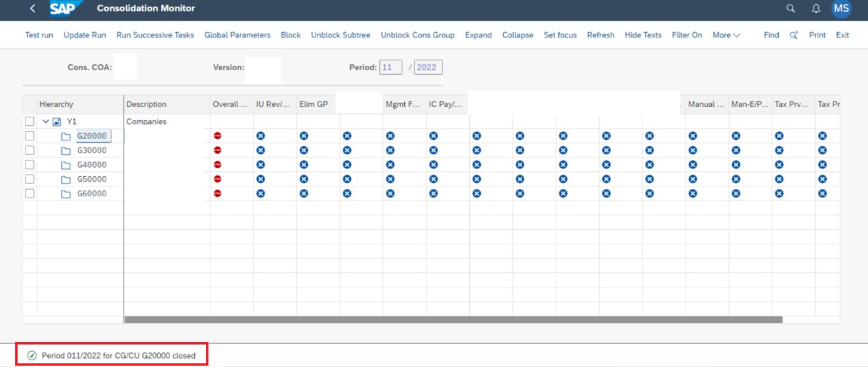The height and width of the screenshot is (367, 868).
Task: Click the back arrow in header
Action: click(x=33, y=9)
